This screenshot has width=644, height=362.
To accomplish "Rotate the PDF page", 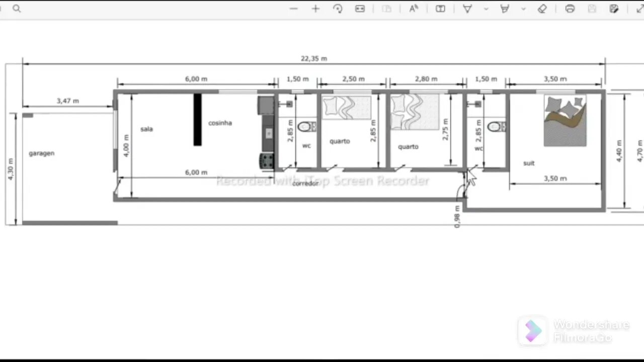I will (338, 9).
